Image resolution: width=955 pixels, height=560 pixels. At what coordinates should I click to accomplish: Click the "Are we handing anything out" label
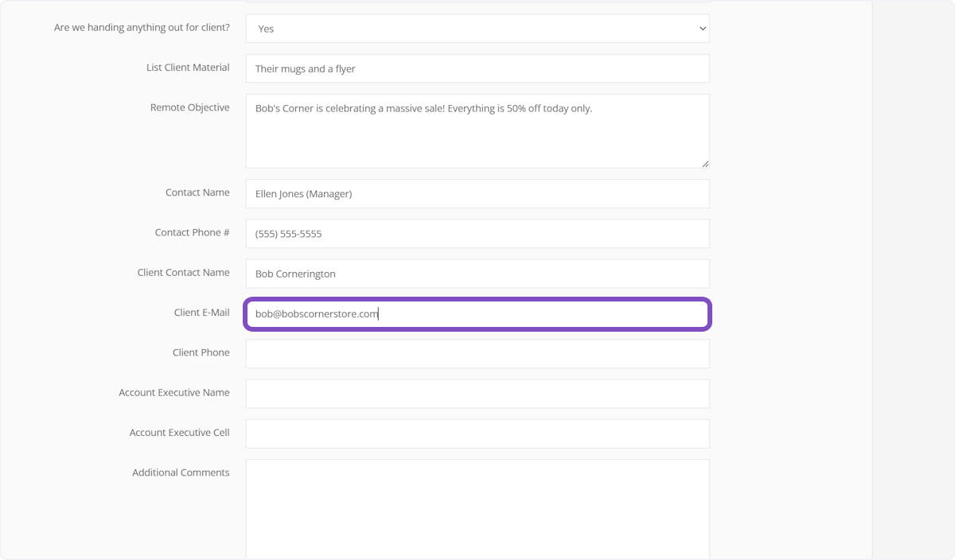[142, 28]
